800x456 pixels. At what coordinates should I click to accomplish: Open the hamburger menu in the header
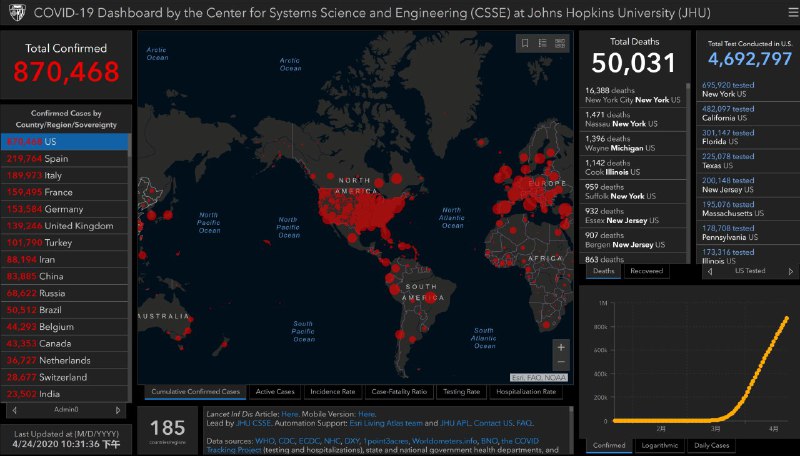click(792, 12)
